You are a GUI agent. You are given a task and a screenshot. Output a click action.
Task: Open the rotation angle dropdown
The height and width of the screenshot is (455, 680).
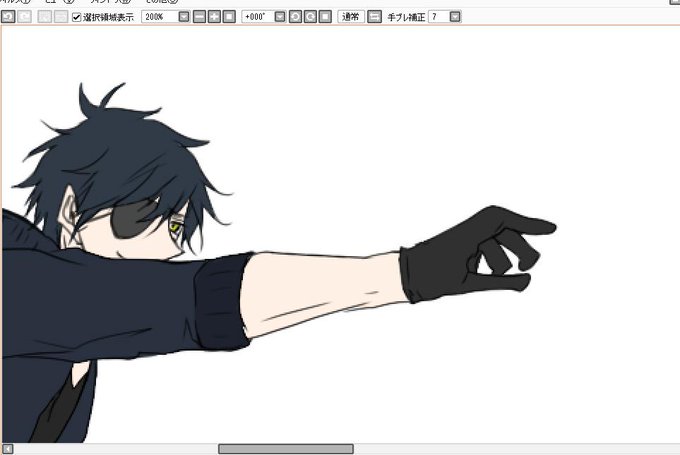tap(281, 17)
